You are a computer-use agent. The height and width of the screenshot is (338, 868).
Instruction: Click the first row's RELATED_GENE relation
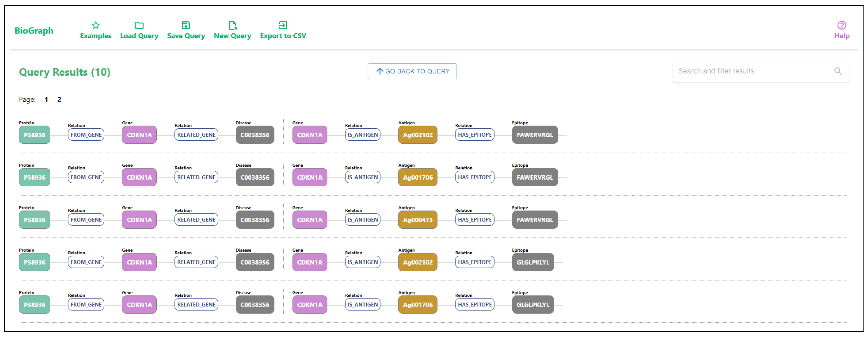196,135
